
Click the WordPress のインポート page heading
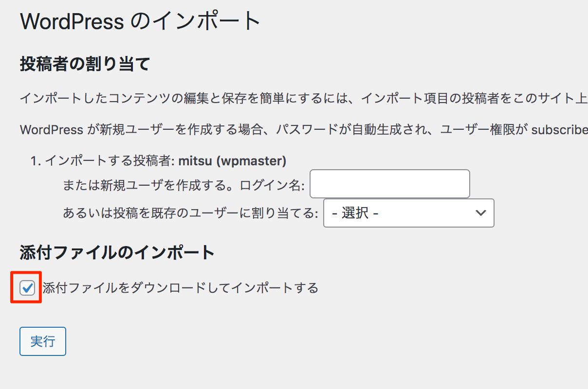pyautogui.click(x=139, y=20)
